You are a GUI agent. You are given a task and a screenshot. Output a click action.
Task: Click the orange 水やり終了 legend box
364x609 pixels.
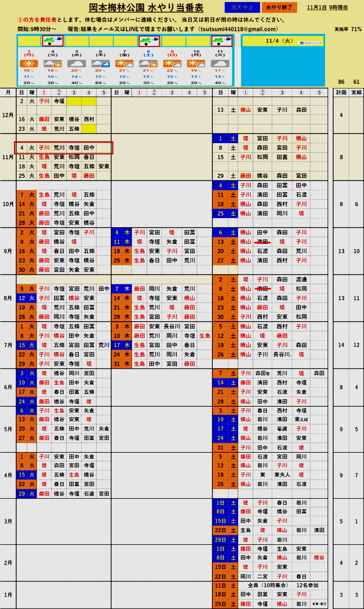tap(280, 8)
